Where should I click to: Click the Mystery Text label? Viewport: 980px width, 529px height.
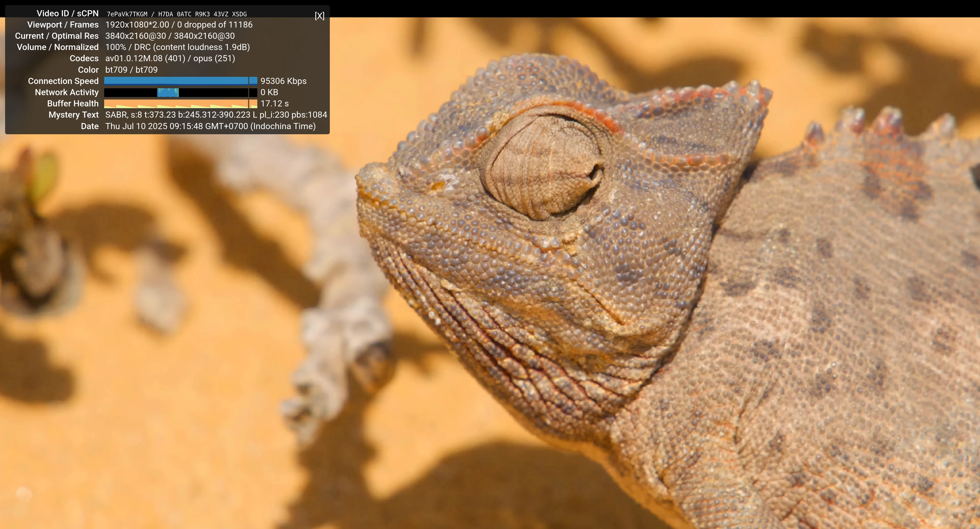[74, 115]
